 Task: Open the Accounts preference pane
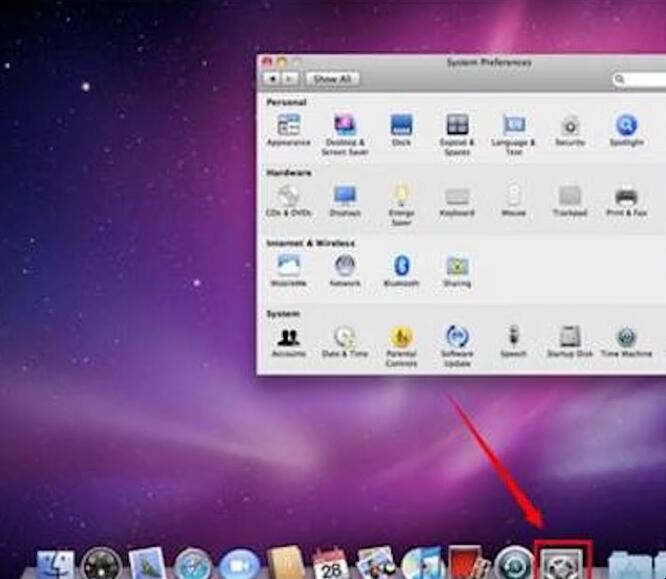pyautogui.click(x=288, y=338)
